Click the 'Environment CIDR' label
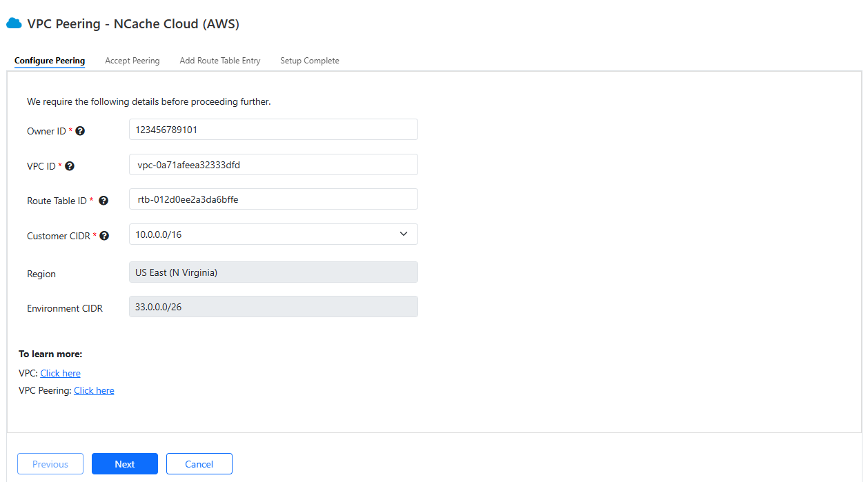868x482 pixels. coord(65,308)
